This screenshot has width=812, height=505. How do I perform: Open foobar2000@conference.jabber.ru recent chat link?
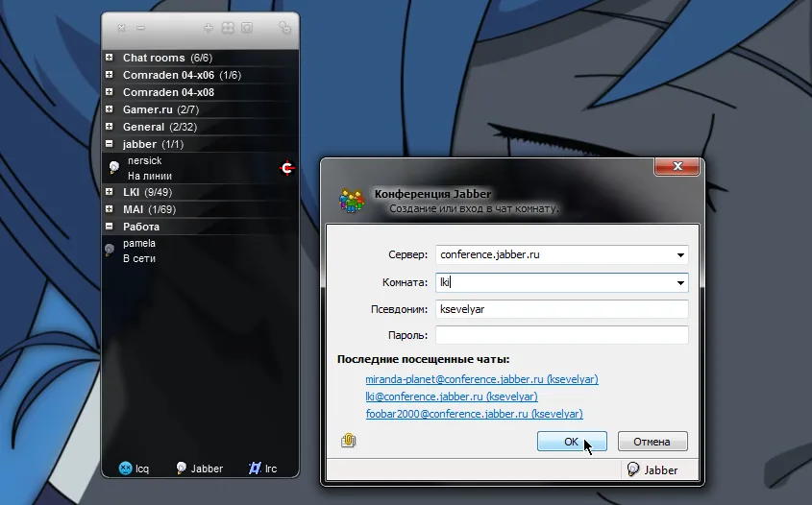474,414
